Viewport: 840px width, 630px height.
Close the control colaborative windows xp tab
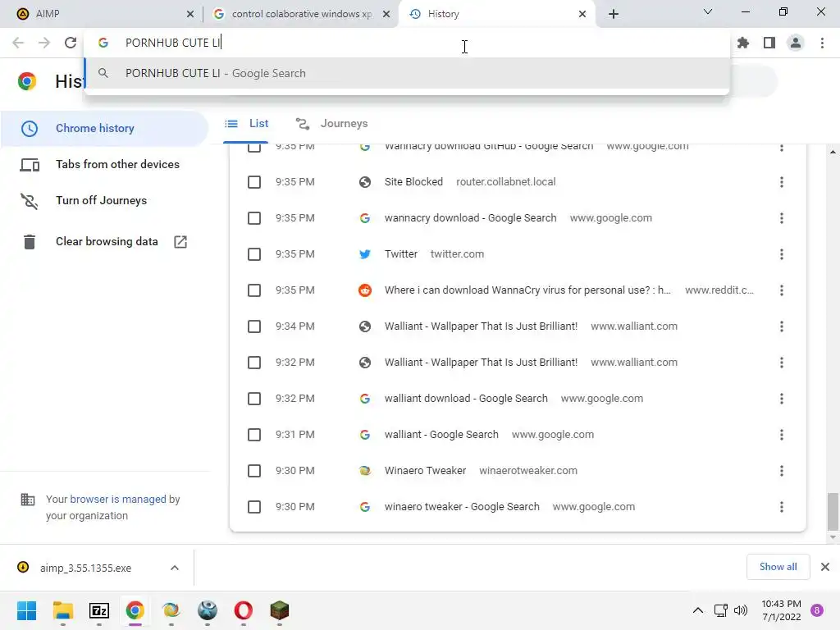(386, 14)
